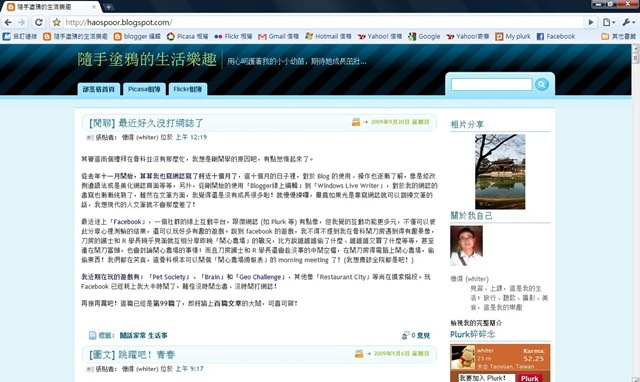Open the Facebook bookmark
640x382 pixels.
[x=556, y=36]
